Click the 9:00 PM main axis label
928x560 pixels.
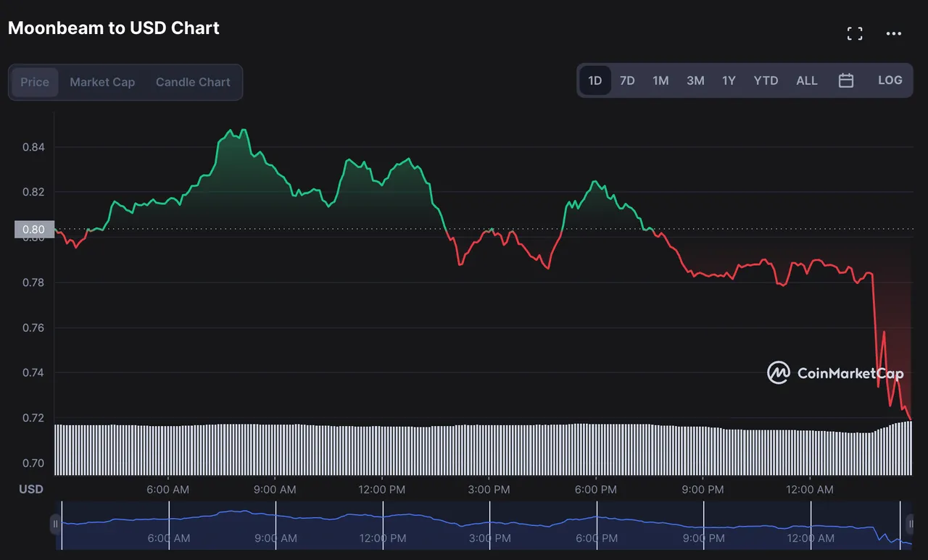(x=703, y=490)
